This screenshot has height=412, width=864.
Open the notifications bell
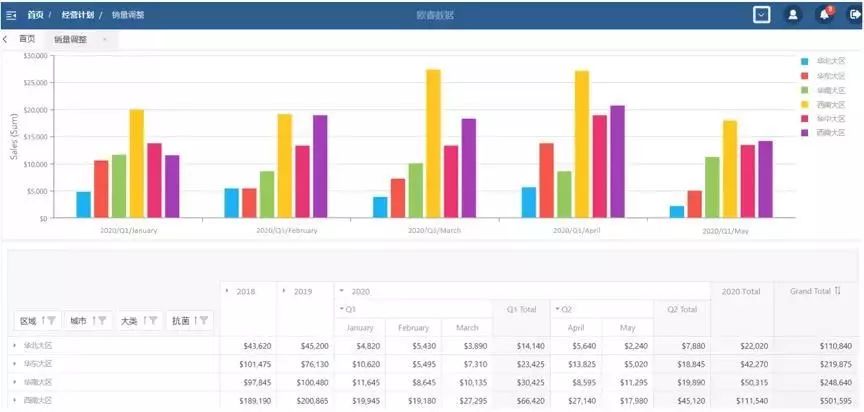click(x=824, y=15)
